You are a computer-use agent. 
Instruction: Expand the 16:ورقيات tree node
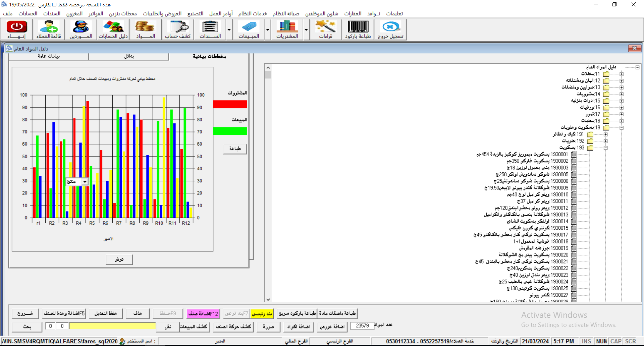[622, 108]
